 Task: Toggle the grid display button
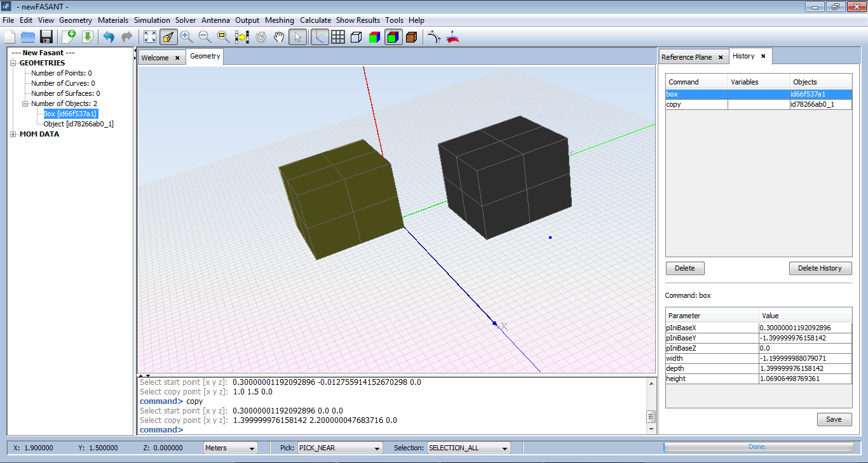[338, 37]
